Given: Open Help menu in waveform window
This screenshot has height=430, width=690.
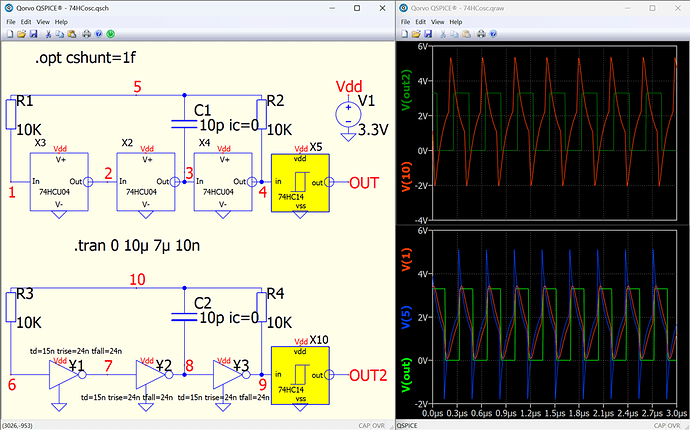Looking at the screenshot, I should (x=456, y=22).
